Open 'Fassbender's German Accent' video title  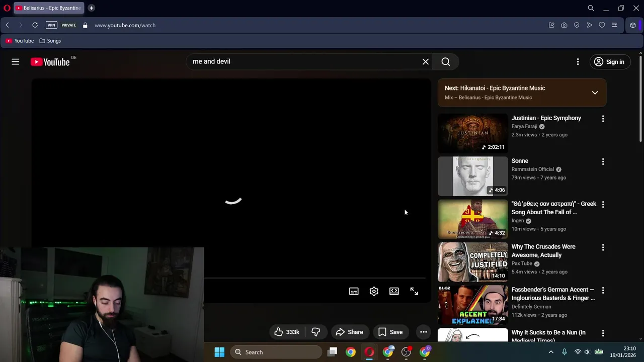tap(553, 294)
